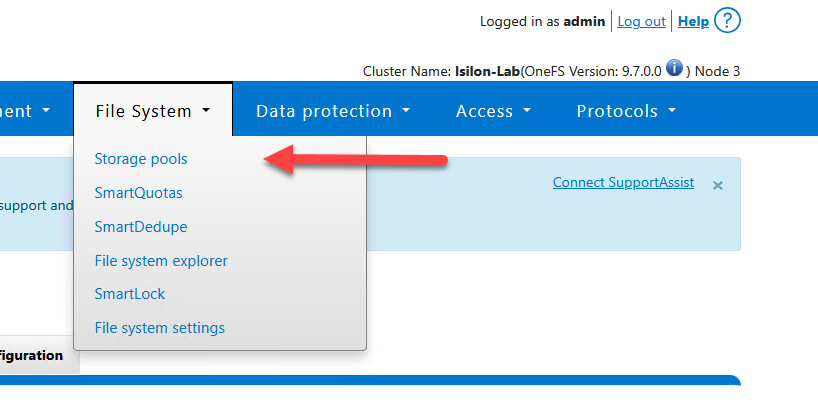The width and height of the screenshot is (818, 403).
Task: Follow the Connect SupportAssist link
Action: tap(623, 183)
